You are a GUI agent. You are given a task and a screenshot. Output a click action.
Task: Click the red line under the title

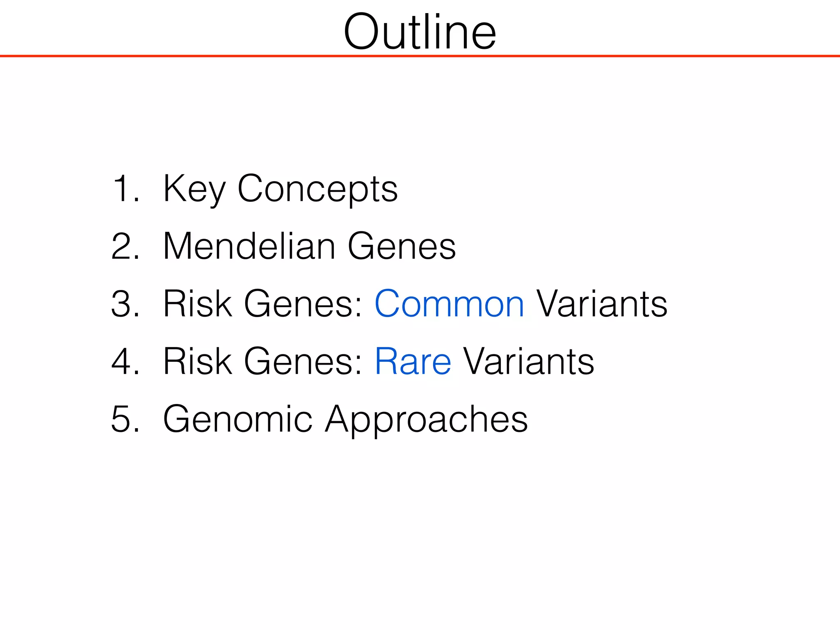tap(420, 56)
